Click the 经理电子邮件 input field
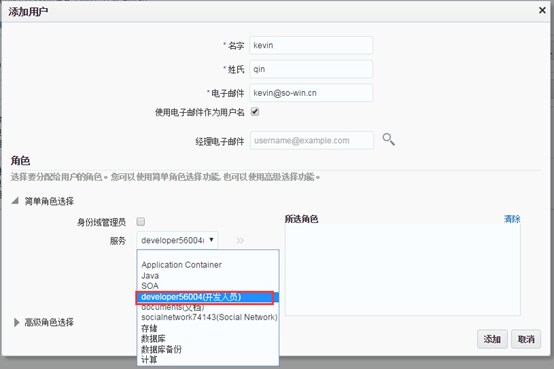Screen dimensions: 554x369 (x=312, y=140)
